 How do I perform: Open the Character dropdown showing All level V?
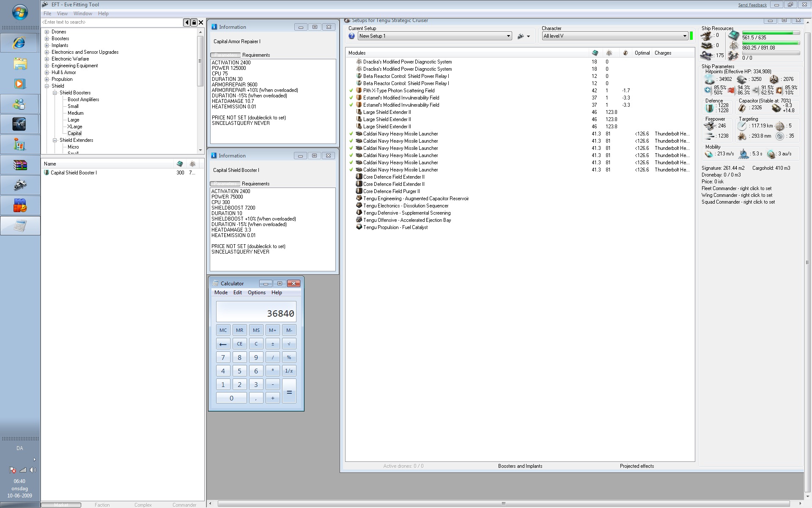pos(685,36)
